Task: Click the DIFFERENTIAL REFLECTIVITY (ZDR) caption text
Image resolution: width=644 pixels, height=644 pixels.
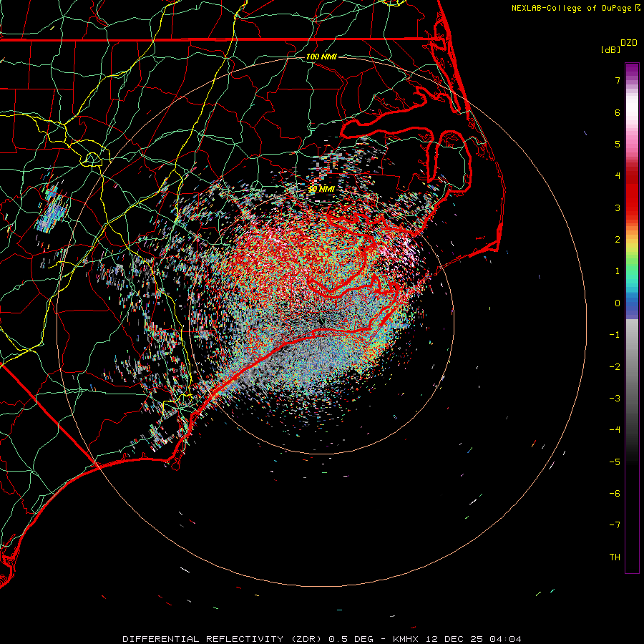Action: pyautogui.click(x=223, y=639)
